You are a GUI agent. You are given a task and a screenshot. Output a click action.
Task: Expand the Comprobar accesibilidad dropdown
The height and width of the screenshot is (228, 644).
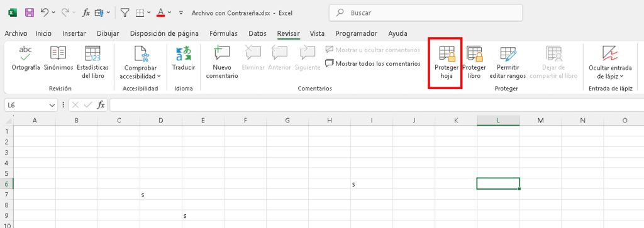point(140,62)
